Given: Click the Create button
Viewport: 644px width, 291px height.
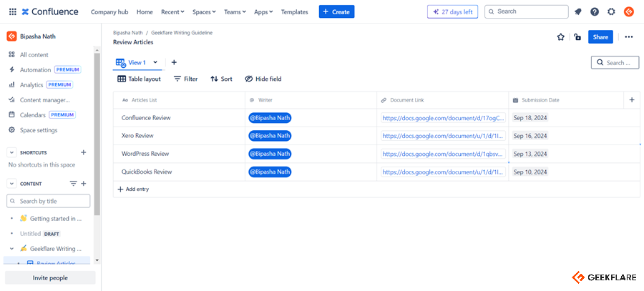Looking at the screenshot, I should pos(336,11).
